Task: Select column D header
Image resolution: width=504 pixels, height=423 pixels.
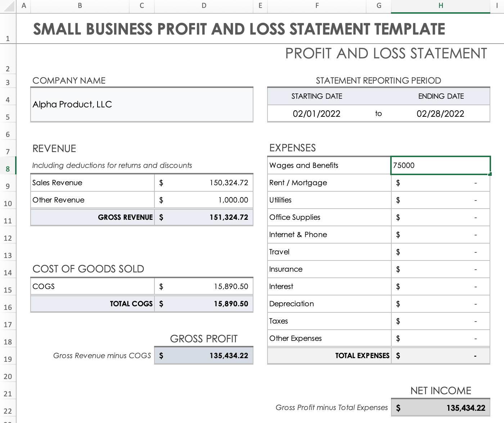Action: point(204,6)
